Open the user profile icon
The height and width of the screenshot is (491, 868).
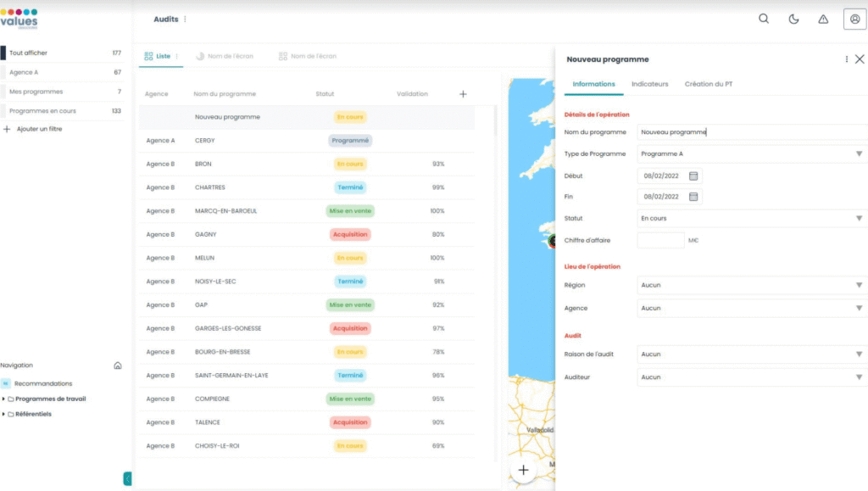pos(854,19)
